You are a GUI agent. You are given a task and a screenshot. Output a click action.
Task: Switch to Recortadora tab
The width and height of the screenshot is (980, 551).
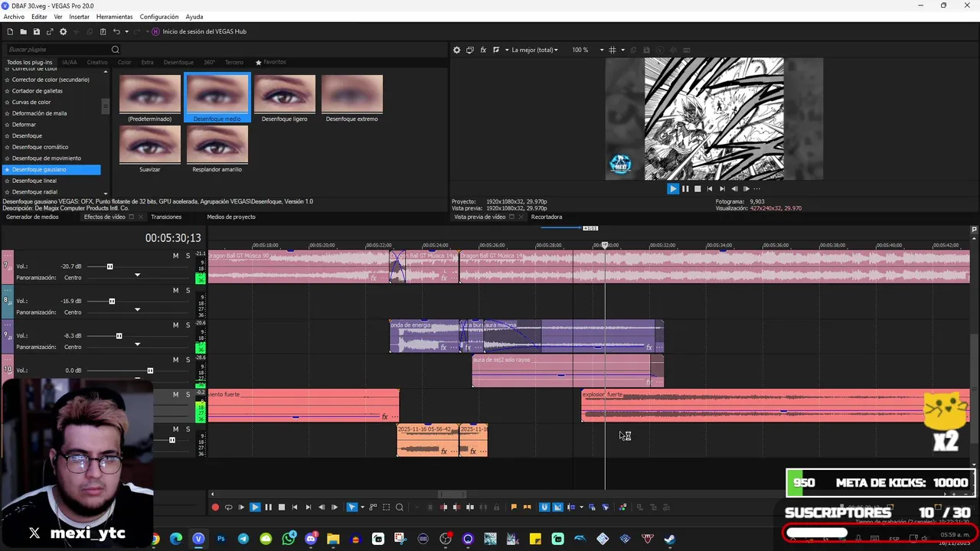(x=547, y=217)
